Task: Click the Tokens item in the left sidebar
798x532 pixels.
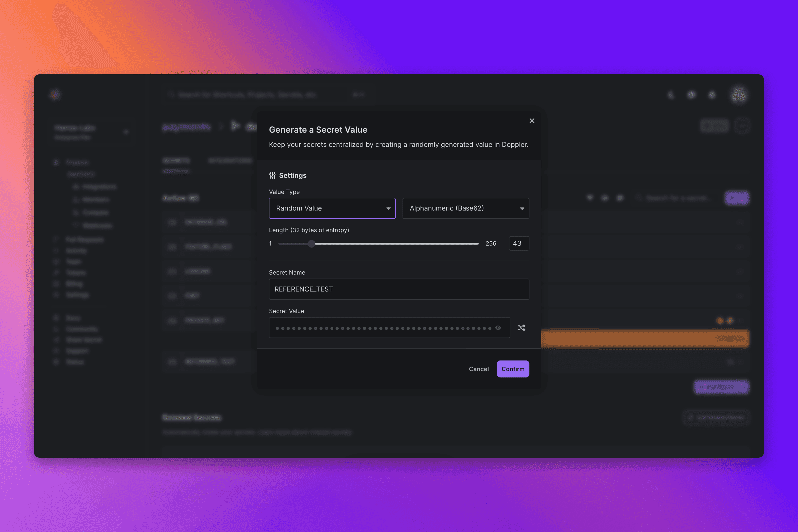Action: point(76,273)
